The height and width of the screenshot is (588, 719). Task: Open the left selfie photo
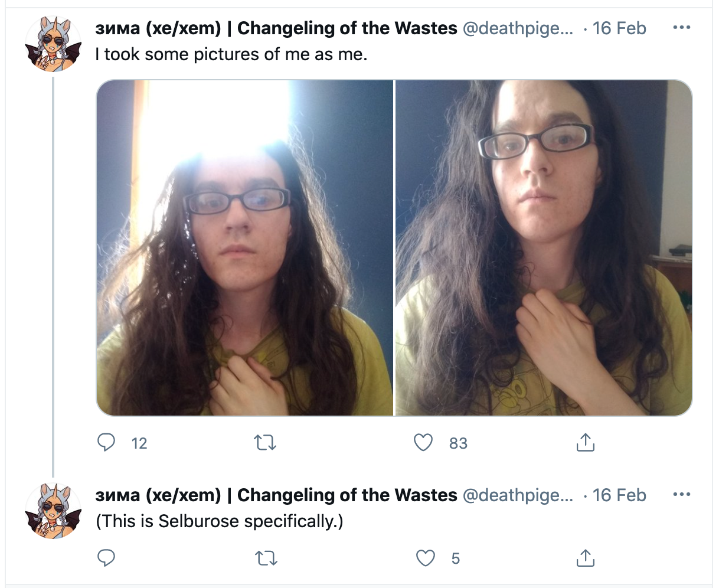click(x=244, y=247)
